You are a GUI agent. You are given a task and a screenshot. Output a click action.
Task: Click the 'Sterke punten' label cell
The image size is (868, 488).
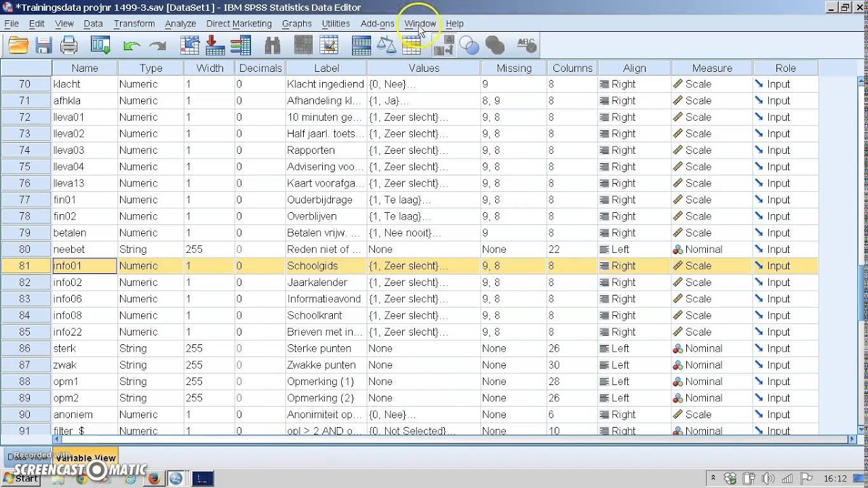[x=326, y=348]
